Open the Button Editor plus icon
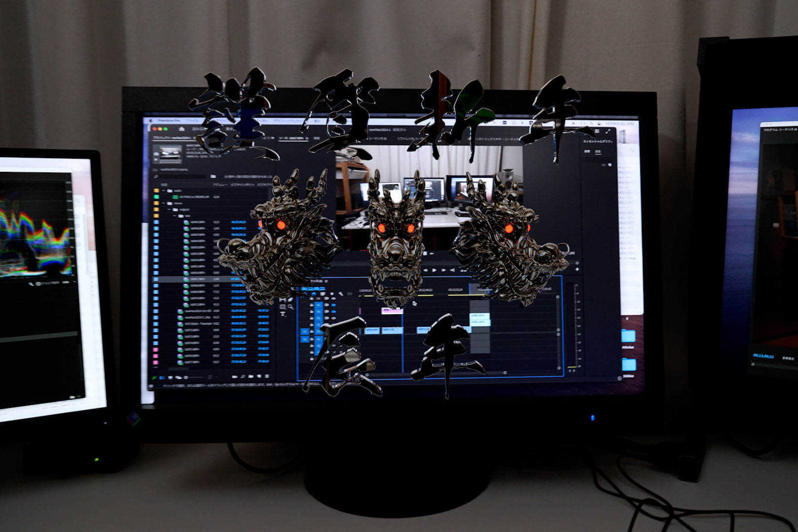This screenshot has height=532, width=798. [x=577, y=269]
